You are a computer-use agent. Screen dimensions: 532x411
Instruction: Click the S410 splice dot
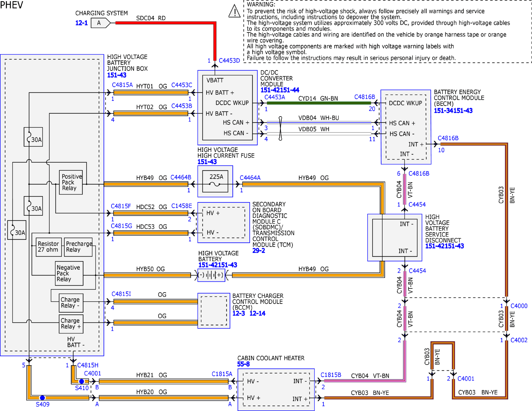coord(81,381)
